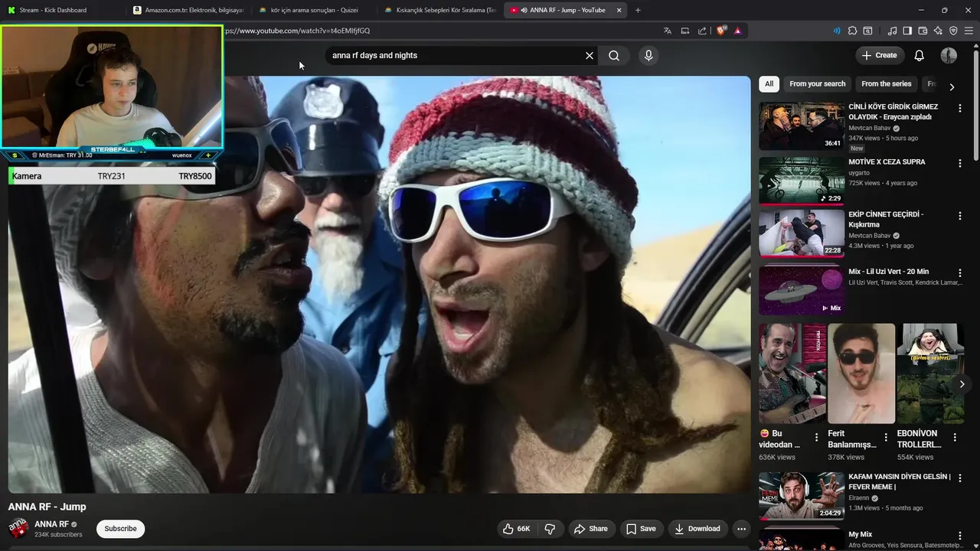
Task: Click the share page icon in address bar
Action: pos(703,31)
